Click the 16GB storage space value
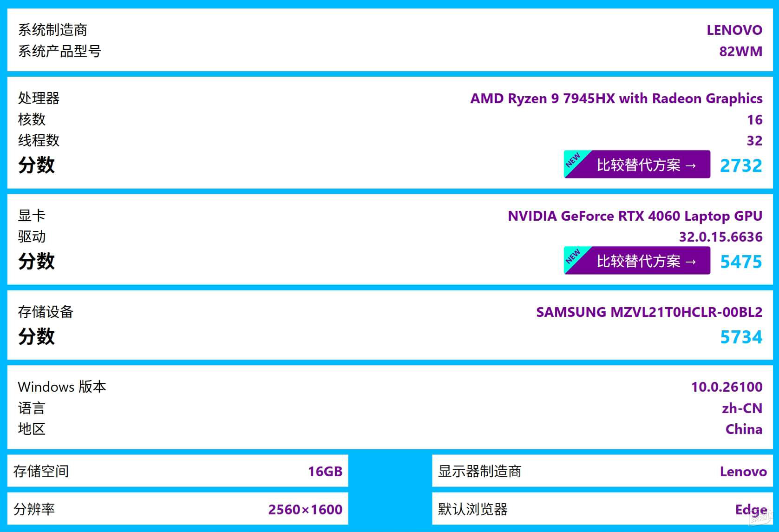Viewport: 779px width, 532px height. (x=325, y=471)
